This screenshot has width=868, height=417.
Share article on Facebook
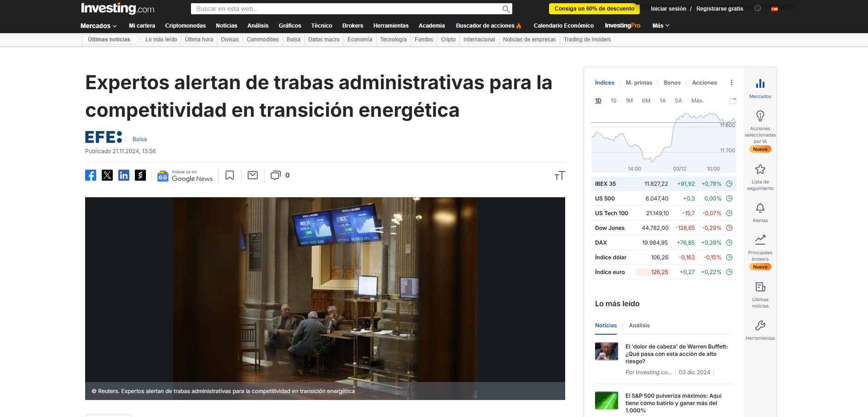91,175
